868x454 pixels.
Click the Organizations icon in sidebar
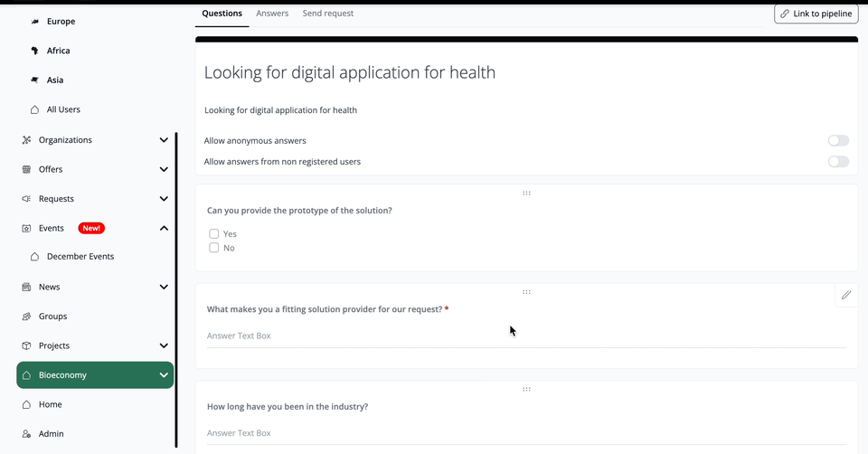tap(26, 140)
